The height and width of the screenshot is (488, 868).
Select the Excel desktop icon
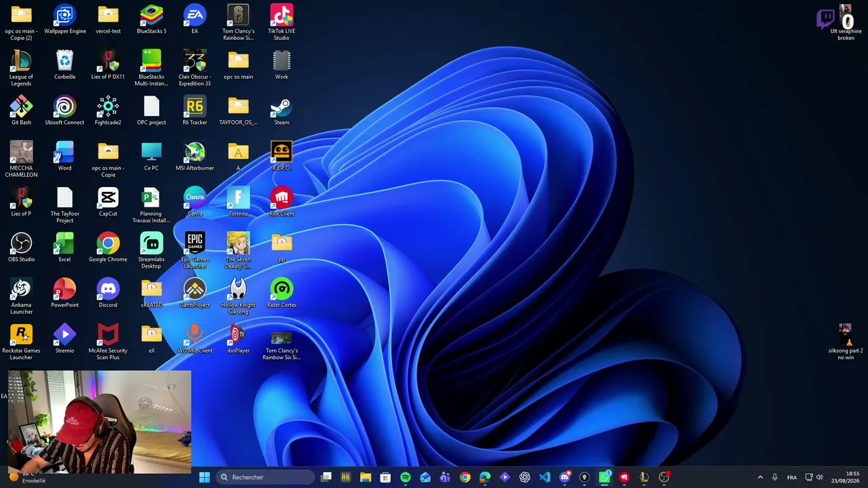(64, 247)
